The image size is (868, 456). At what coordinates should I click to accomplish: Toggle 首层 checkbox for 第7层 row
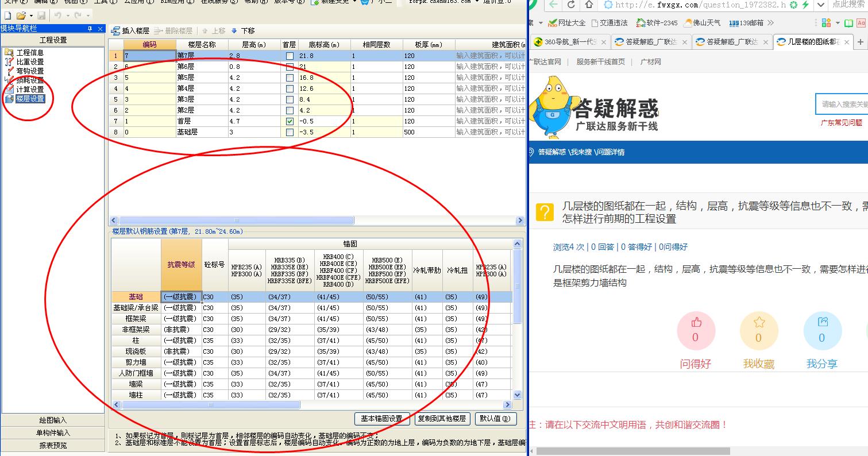[x=290, y=56]
